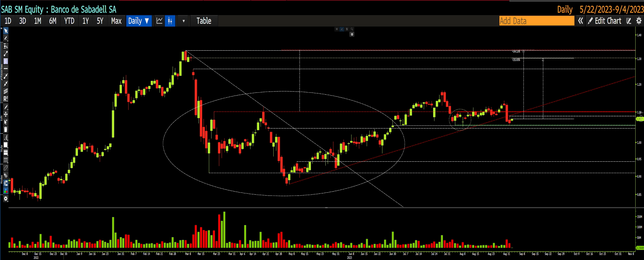Set chart range to 1Y
Image resolution: width=644 pixels, height=260 pixels.
coord(86,21)
